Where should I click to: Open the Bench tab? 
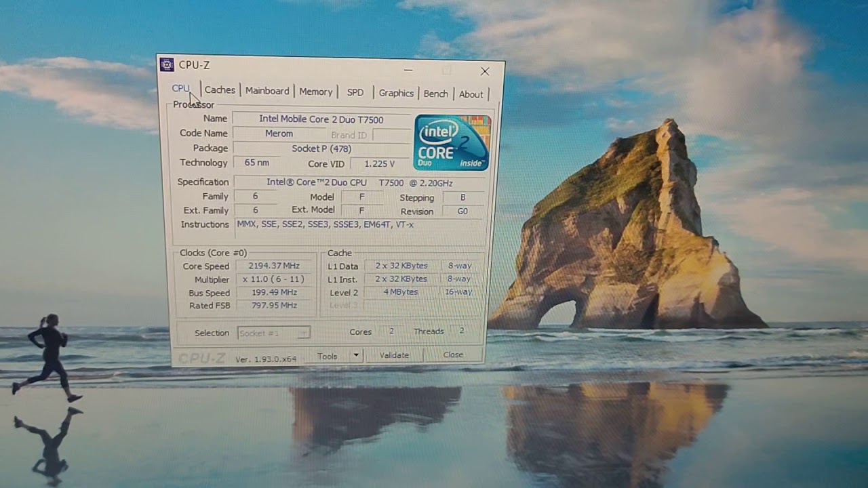click(435, 94)
